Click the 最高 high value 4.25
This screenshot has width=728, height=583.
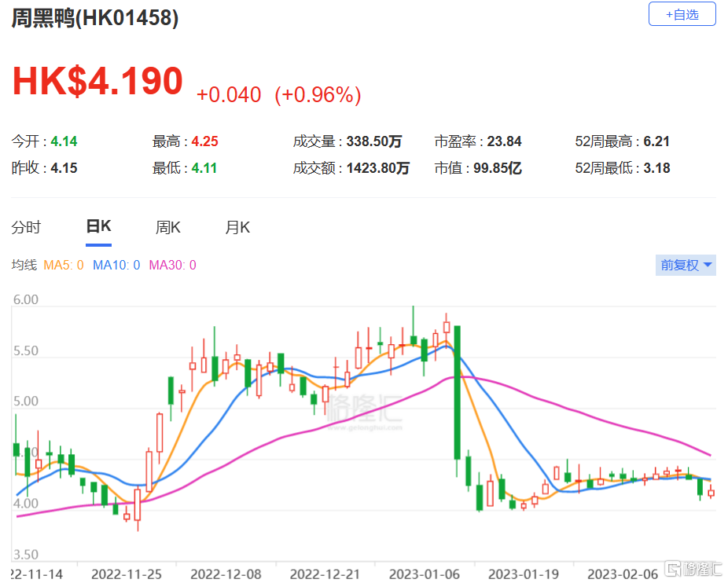click(204, 141)
